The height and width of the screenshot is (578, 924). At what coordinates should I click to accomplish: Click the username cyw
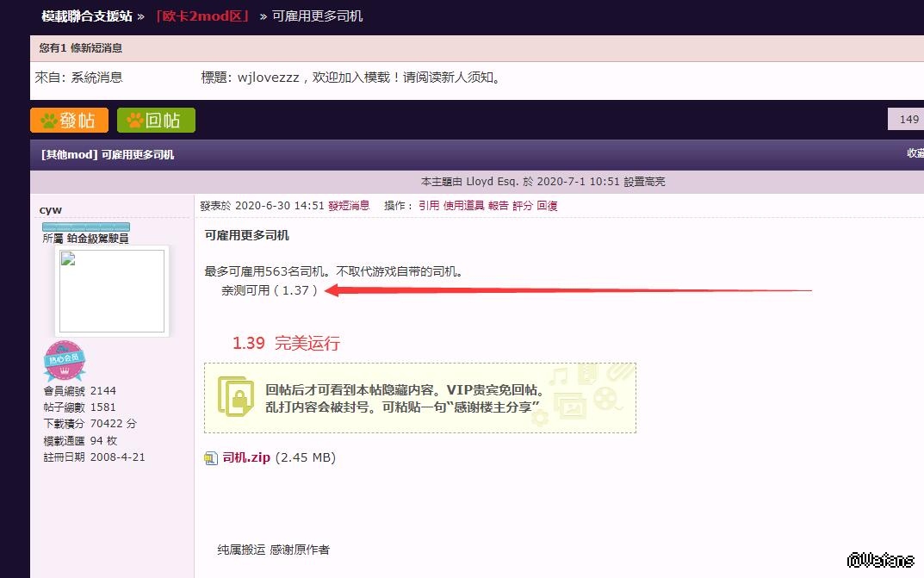51,210
